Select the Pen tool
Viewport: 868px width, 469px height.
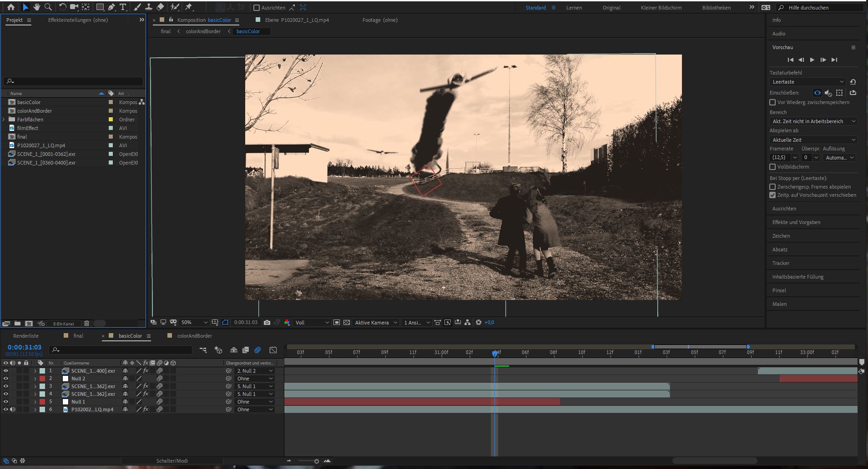111,7
